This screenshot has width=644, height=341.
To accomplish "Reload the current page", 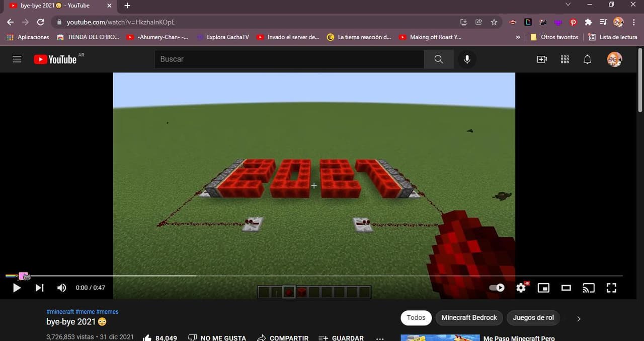I will coord(41,22).
